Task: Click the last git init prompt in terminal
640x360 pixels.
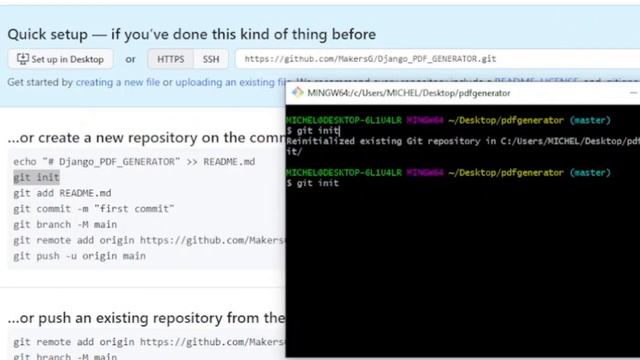Action: coord(313,183)
